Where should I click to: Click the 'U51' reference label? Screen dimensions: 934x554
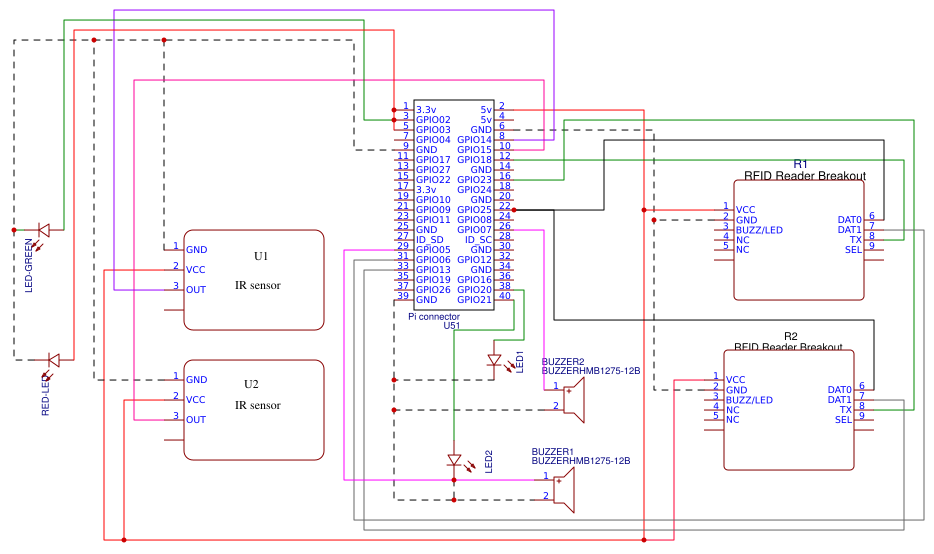point(452,326)
